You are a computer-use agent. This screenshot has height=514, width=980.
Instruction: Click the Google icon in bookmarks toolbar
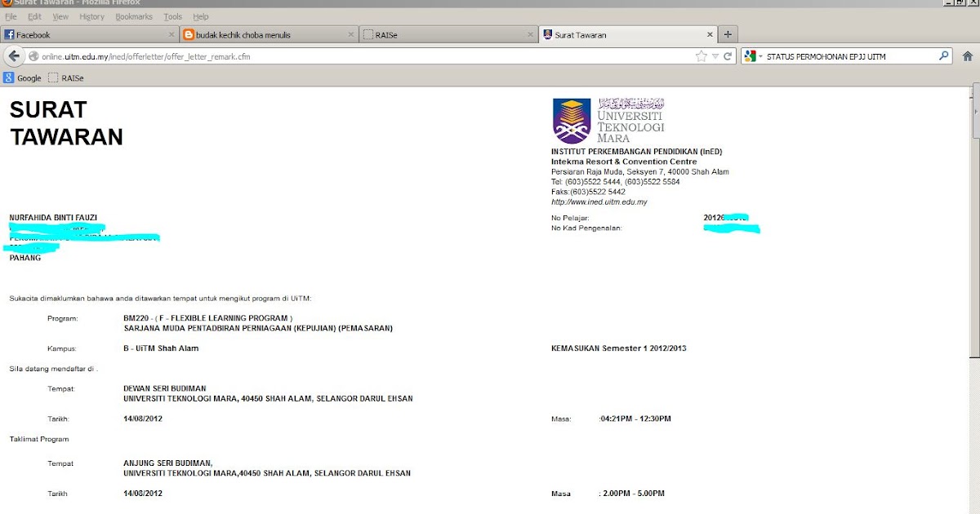pyautogui.click(x=8, y=78)
